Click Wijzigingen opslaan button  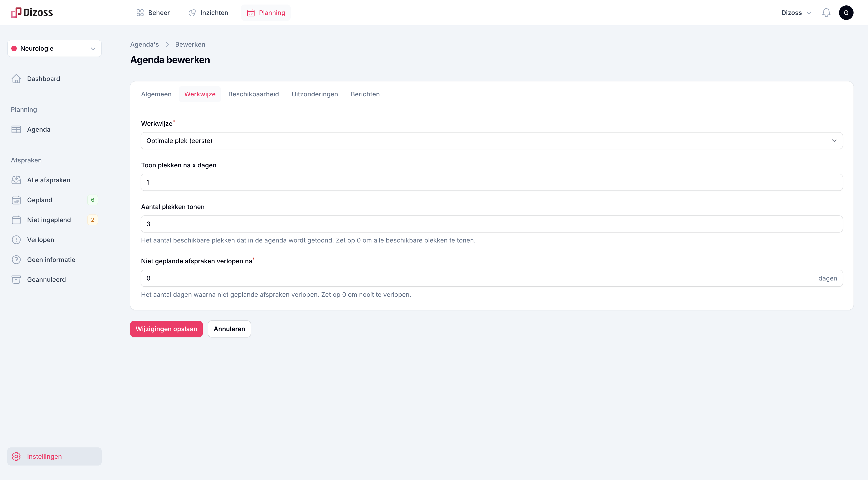(166, 329)
